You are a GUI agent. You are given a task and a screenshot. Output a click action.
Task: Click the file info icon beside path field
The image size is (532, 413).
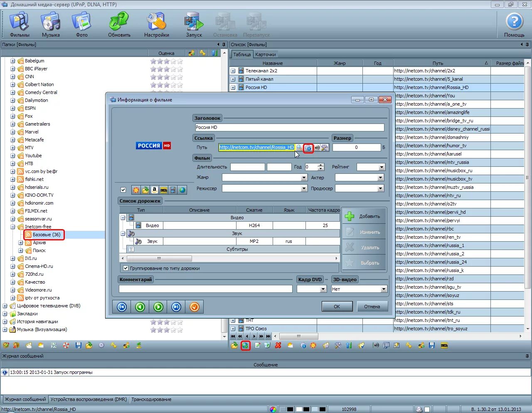point(308,148)
